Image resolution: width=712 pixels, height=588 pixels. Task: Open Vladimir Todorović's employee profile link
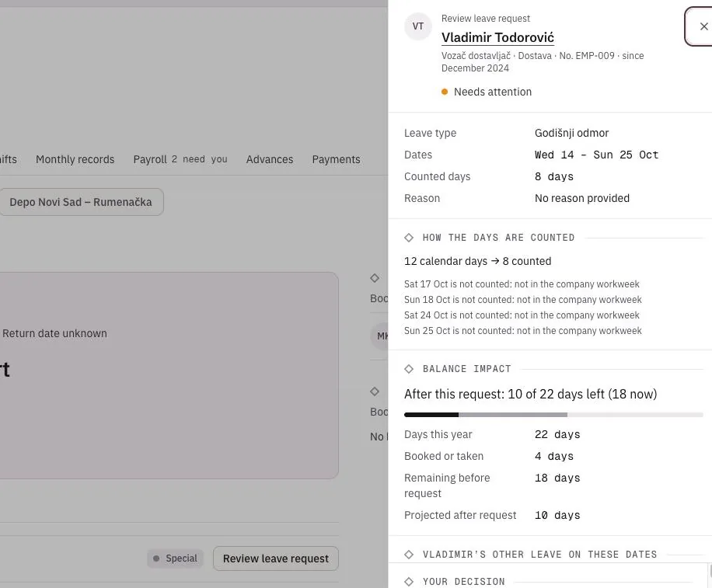[497, 37]
